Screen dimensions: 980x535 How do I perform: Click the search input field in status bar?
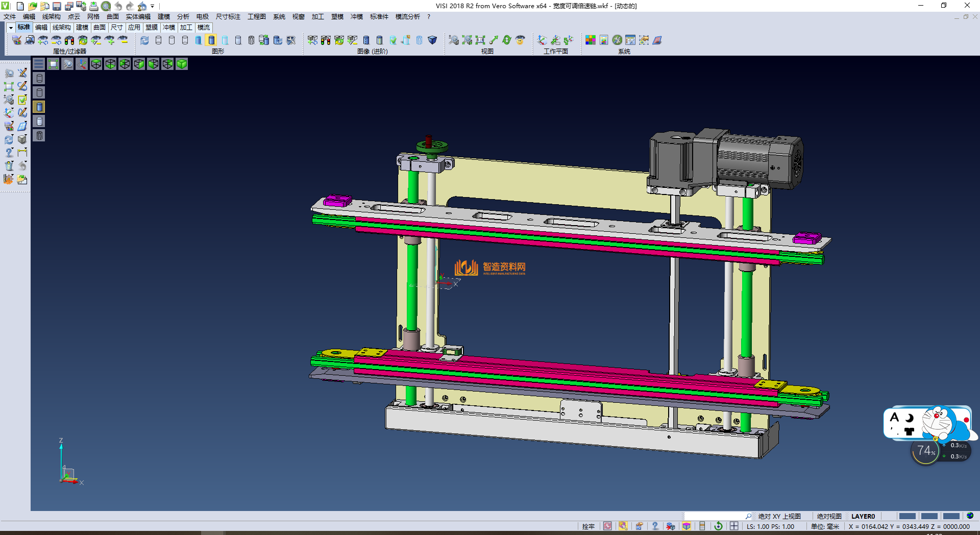pos(714,516)
